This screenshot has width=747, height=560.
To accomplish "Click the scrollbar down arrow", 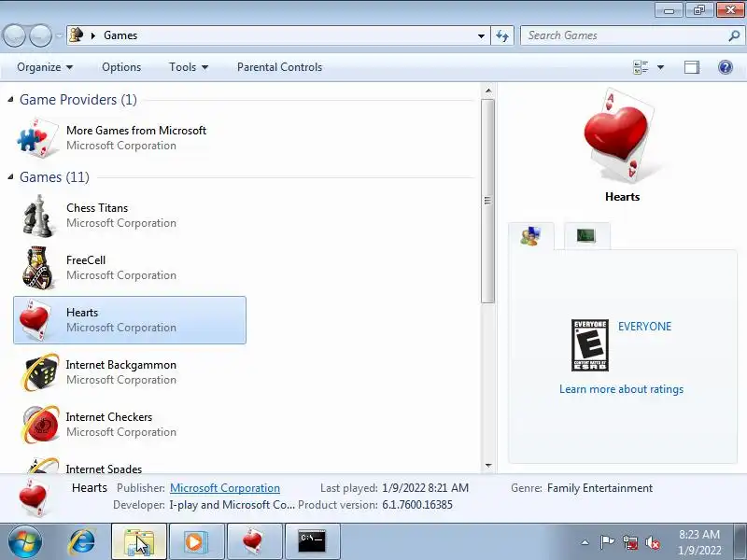I will [487, 466].
